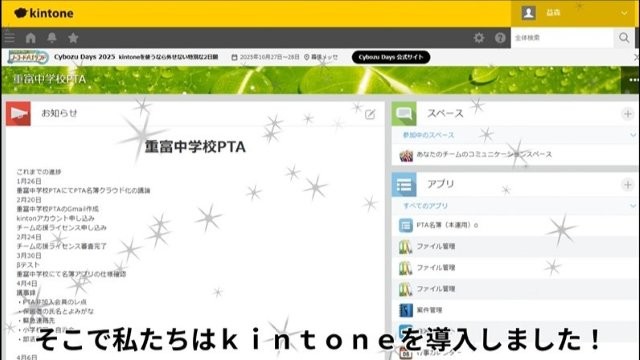Click the 重富中学校PTA portal title on banner
The image size is (640, 360).
coord(49,79)
